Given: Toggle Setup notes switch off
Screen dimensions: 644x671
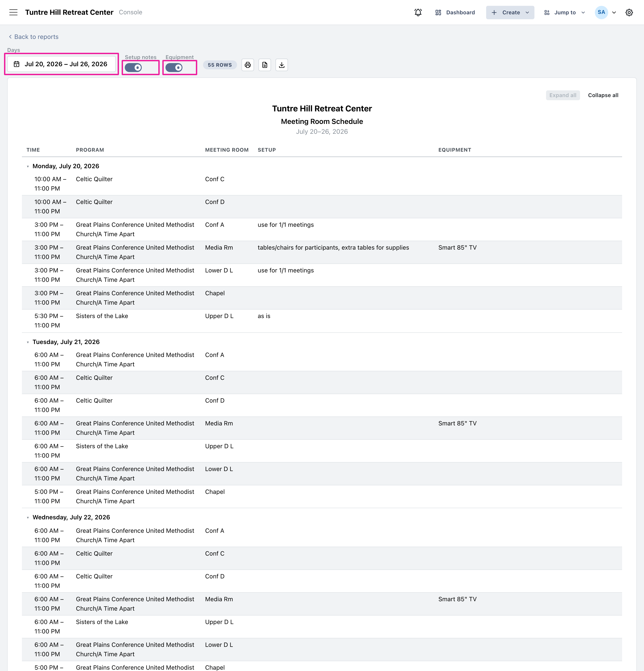Looking at the screenshot, I should [x=133, y=68].
